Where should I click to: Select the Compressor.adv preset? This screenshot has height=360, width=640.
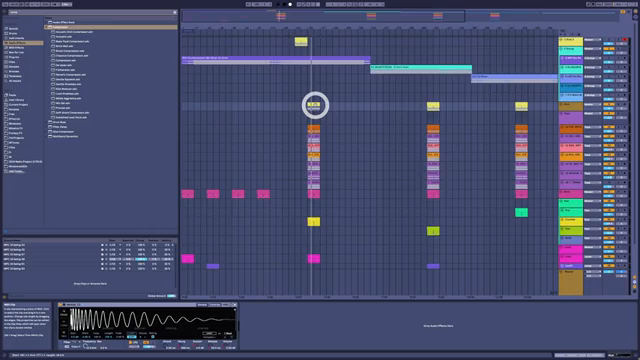pyautogui.click(x=65, y=60)
